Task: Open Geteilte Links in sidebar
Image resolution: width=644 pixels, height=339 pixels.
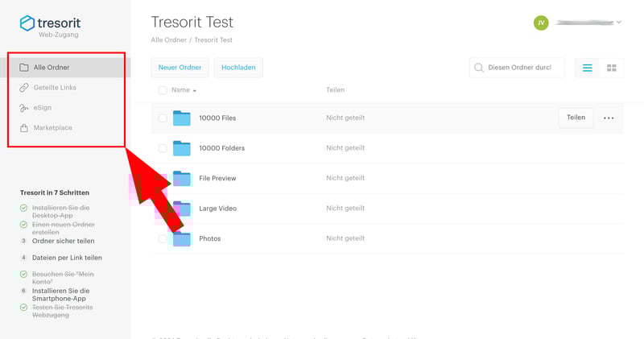Action: pos(55,87)
